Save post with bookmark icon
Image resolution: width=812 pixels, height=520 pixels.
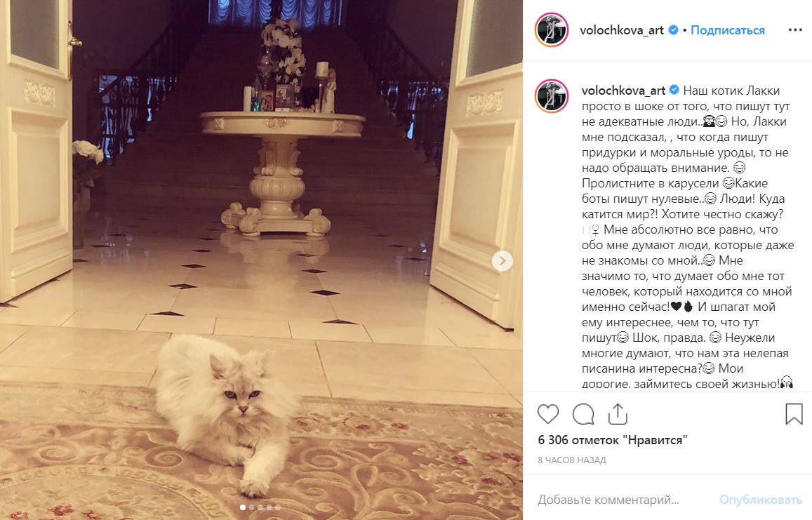794,414
